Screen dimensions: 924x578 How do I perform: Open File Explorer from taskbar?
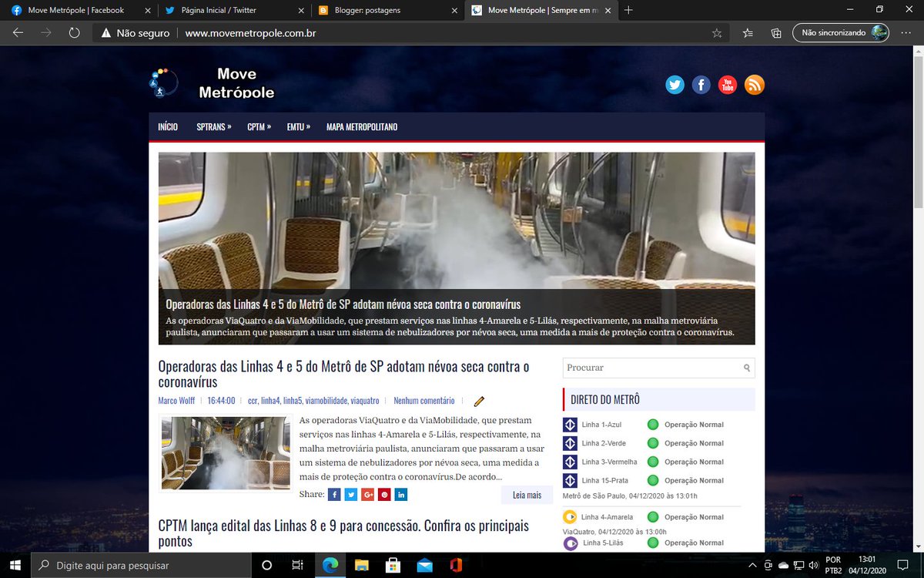[361, 565]
